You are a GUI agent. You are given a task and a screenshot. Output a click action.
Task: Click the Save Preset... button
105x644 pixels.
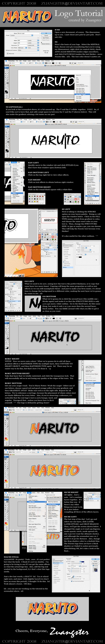(46, 38)
